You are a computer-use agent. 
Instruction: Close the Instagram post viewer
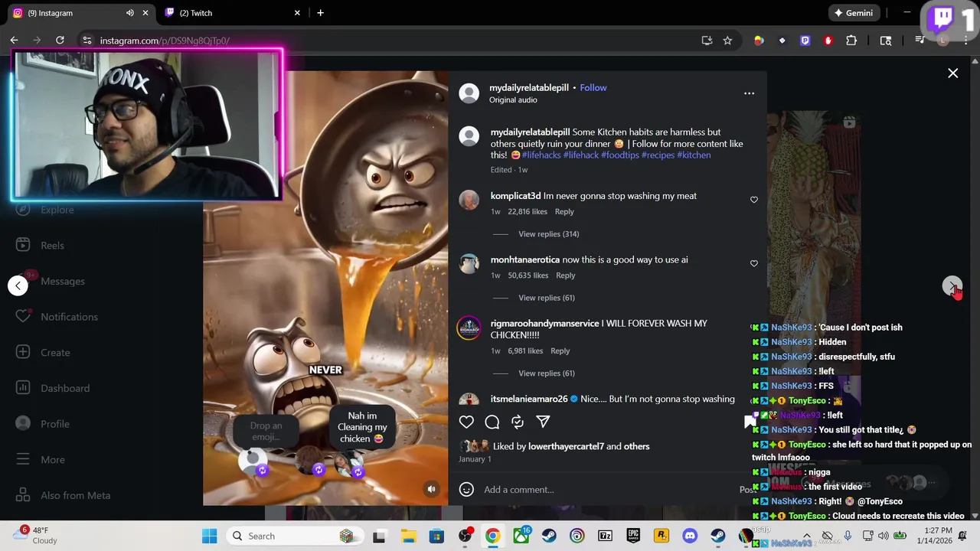(x=952, y=73)
